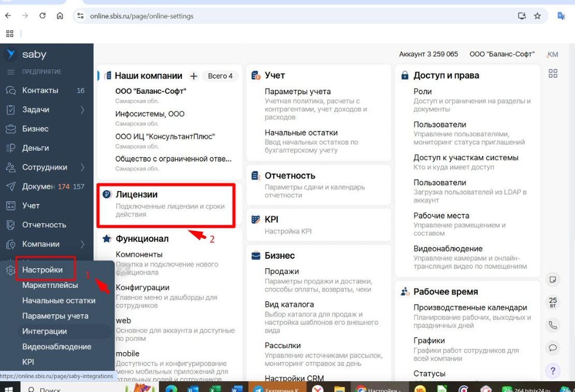Screen dimensions: 575x392
Task: Click the briefcase icon beside Бизнес heading
Action: click(x=255, y=256)
